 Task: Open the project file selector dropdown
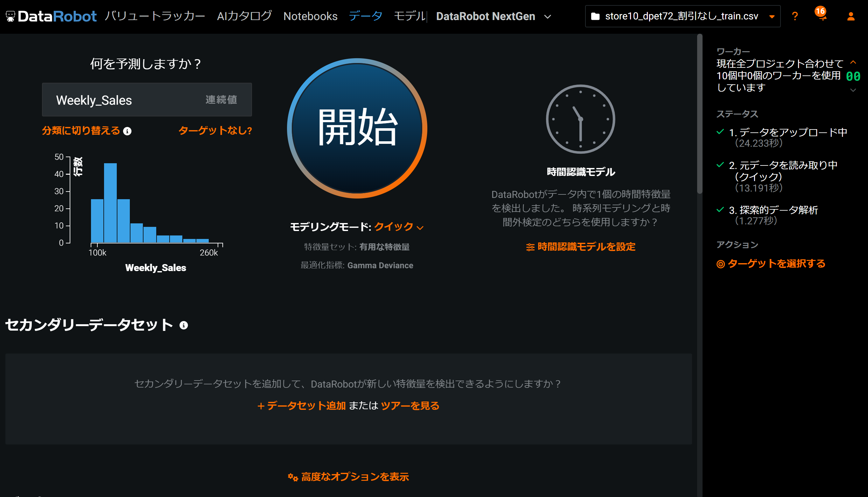[x=772, y=16]
